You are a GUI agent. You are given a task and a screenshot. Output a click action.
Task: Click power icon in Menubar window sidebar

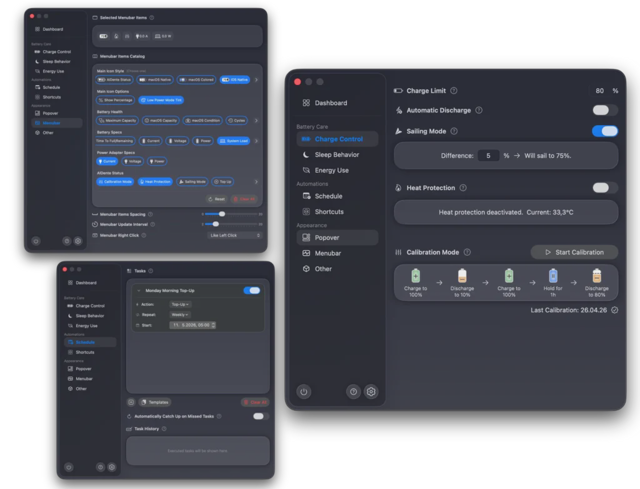click(x=36, y=241)
